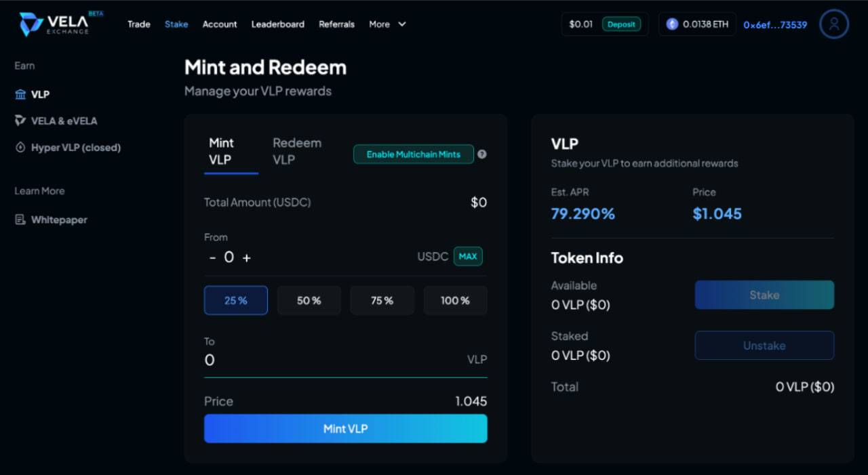Viewport: 868px width, 475px height.
Task: Click the To VLP amount field
Action: coord(346,360)
